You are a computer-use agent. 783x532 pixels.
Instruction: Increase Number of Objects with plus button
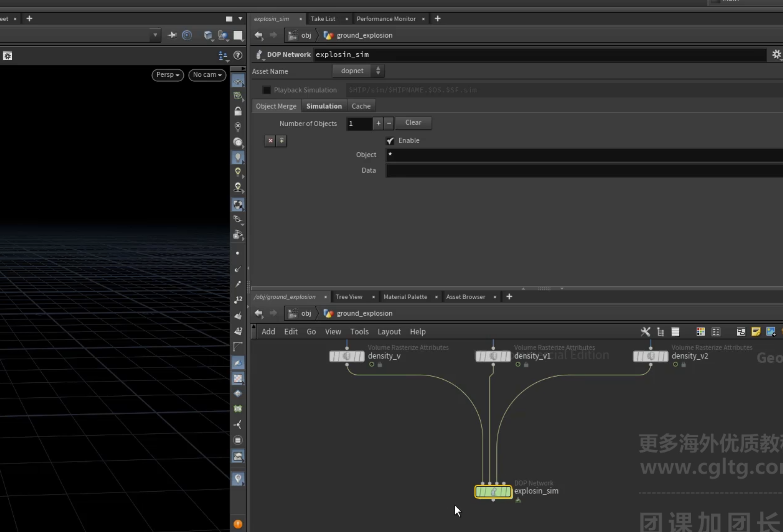(378, 124)
